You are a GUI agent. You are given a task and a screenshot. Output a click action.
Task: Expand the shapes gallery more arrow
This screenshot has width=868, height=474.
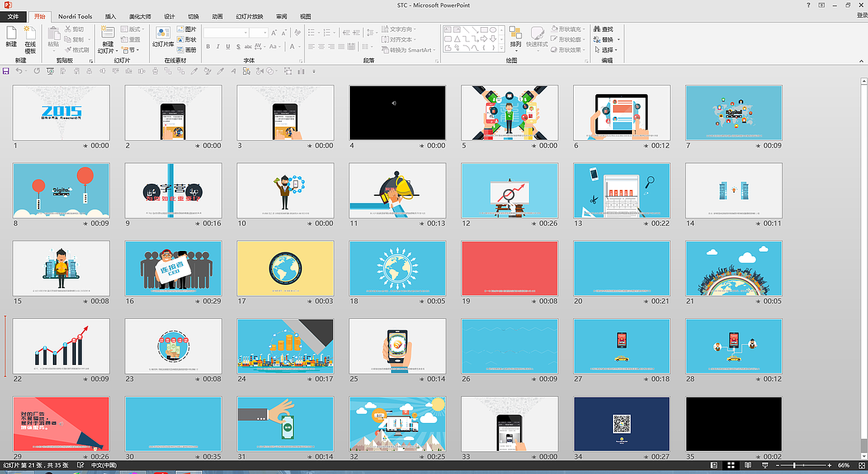tap(502, 49)
